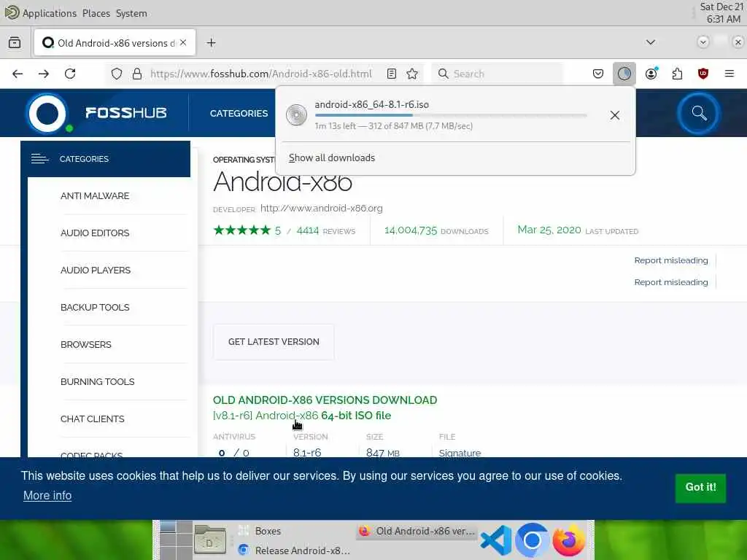Click the FossHub site search icon
Viewport: 747px width, 560px height.
click(699, 113)
